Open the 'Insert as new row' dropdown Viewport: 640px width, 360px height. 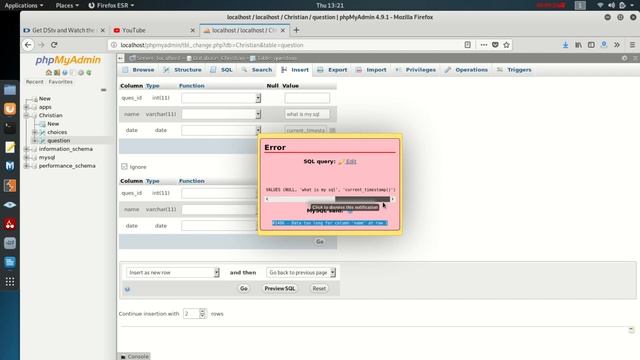[173, 272]
